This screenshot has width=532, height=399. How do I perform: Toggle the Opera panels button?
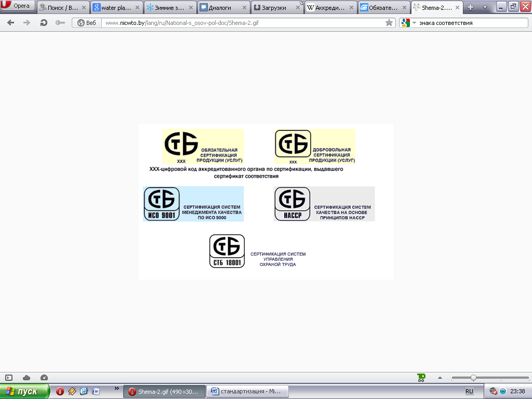coord(9,378)
